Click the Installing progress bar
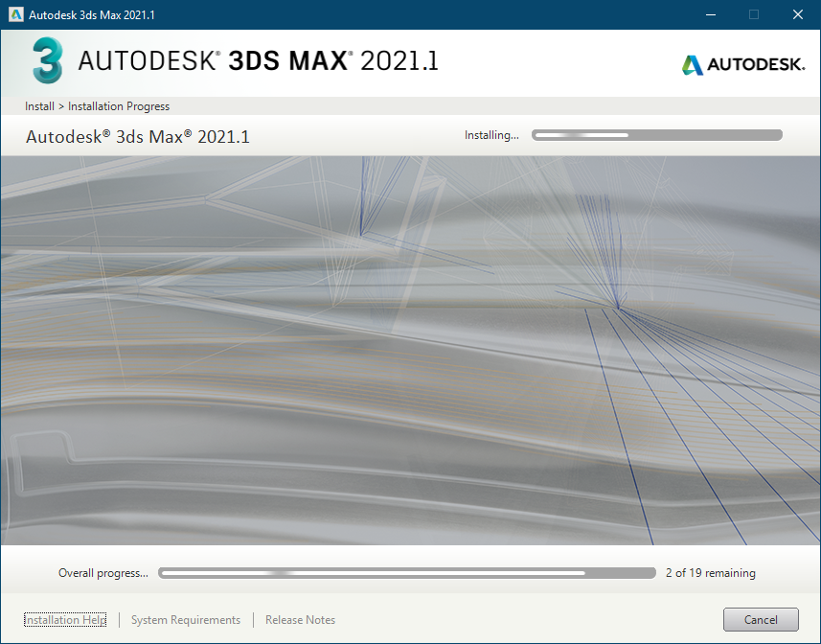Viewport: 821px width, 644px height. coord(657,135)
